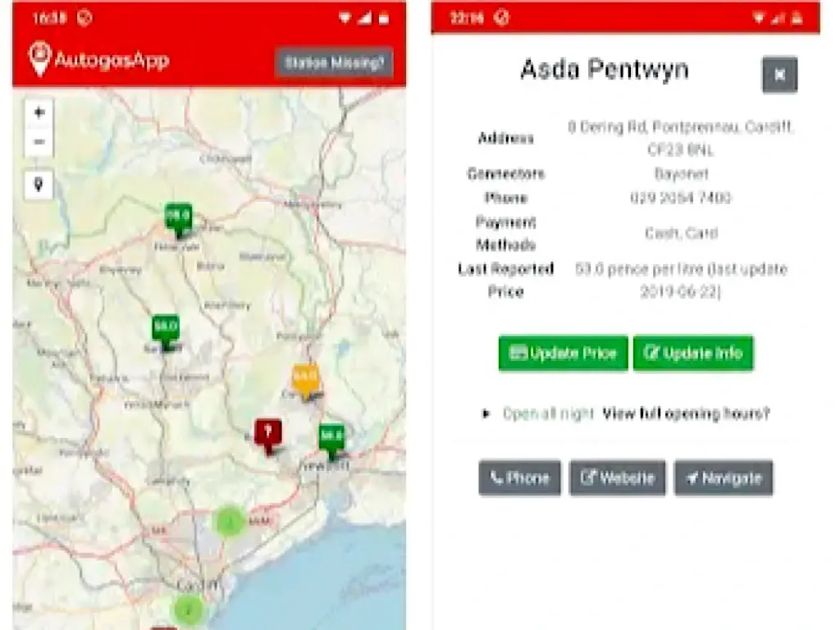Click the Cash, Card payment value
The height and width of the screenshot is (630, 840).
681,233
